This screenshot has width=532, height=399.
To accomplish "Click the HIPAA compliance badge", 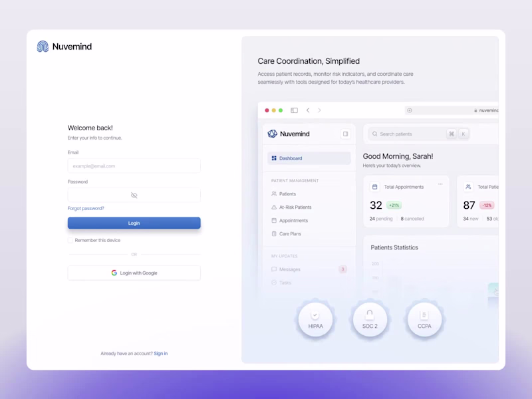I will tap(315, 320).
